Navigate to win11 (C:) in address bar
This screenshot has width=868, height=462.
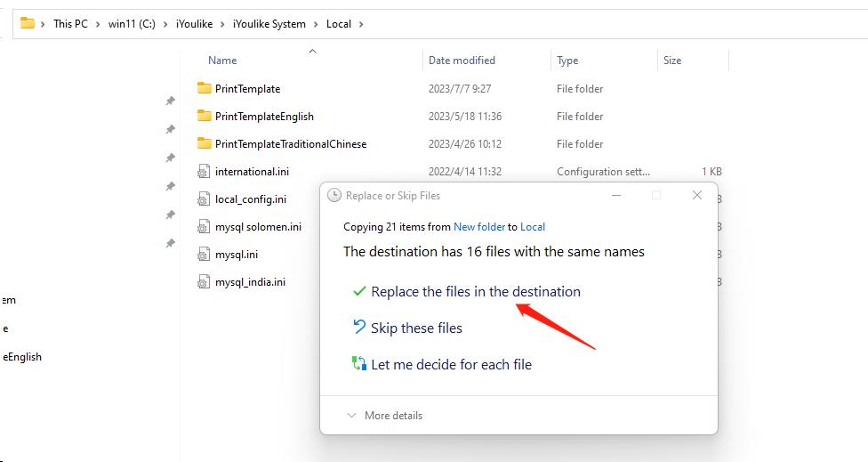[x=132, y=24]
